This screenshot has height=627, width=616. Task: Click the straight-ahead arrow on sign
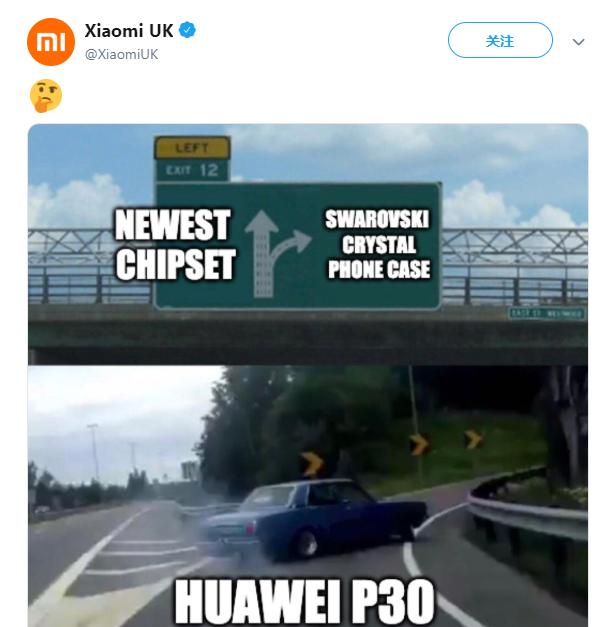pyautogui.click(x=262, y=254)
